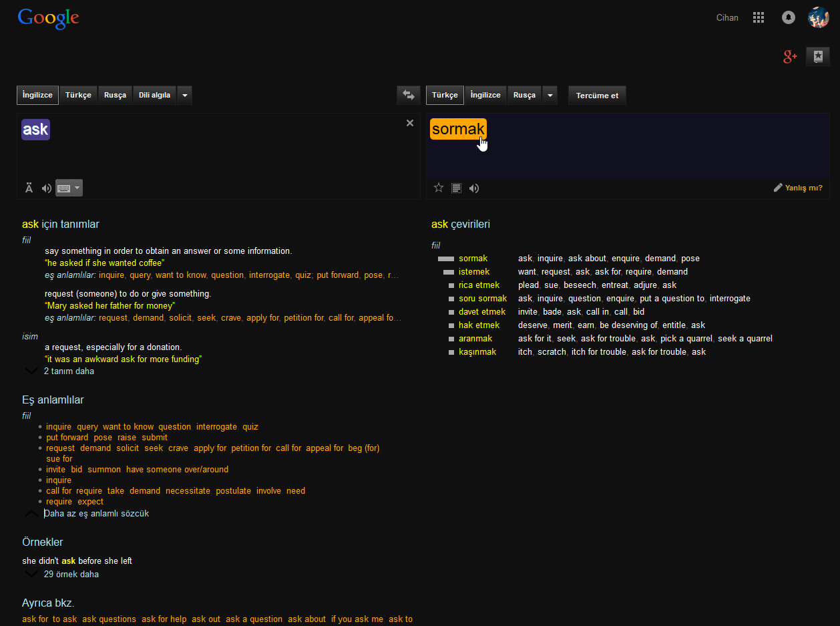Click example 'he asked if she wanted coffee'
The image size is (840, 626).
104,263
